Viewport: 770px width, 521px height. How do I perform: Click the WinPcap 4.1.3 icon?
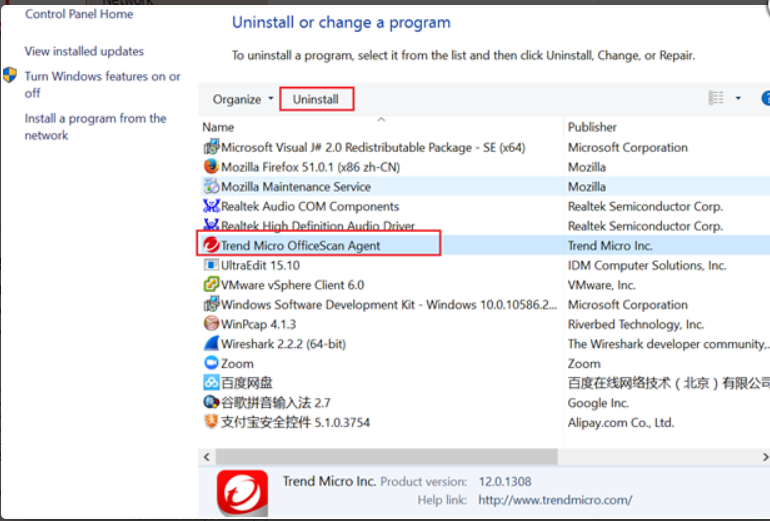point(211,324)
